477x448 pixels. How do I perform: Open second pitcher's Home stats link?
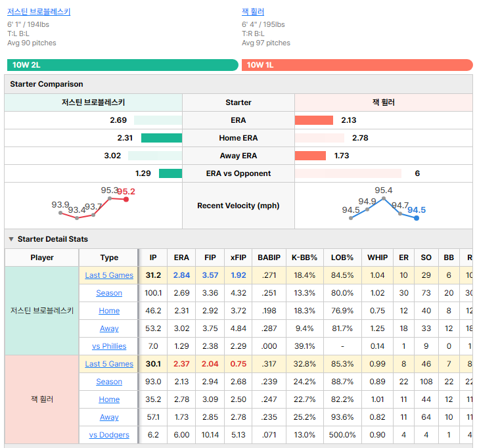click(109, 399)
